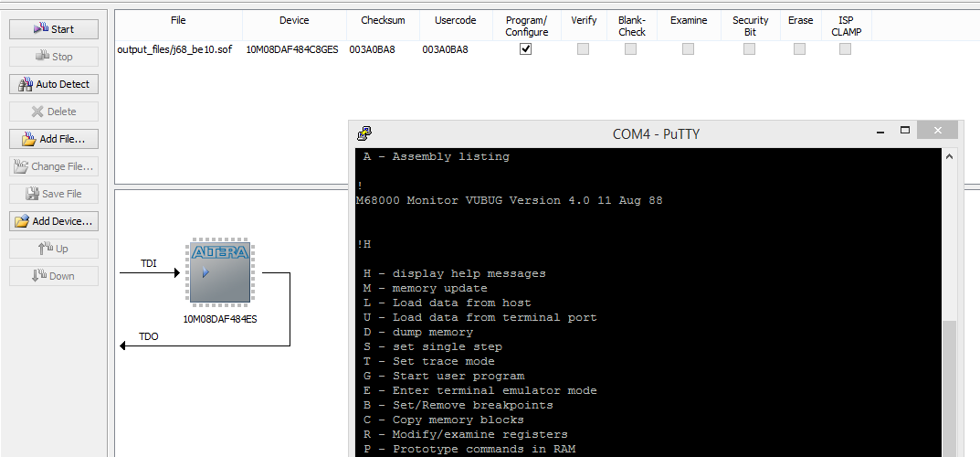Click the Program/Configure column header
The image size is (980, 457).
[x=527, y=26]
